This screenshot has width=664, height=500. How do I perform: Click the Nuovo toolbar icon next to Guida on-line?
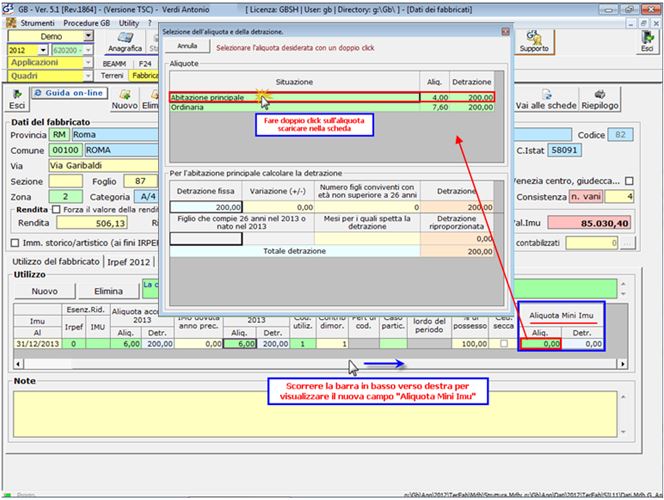[124, 99]
